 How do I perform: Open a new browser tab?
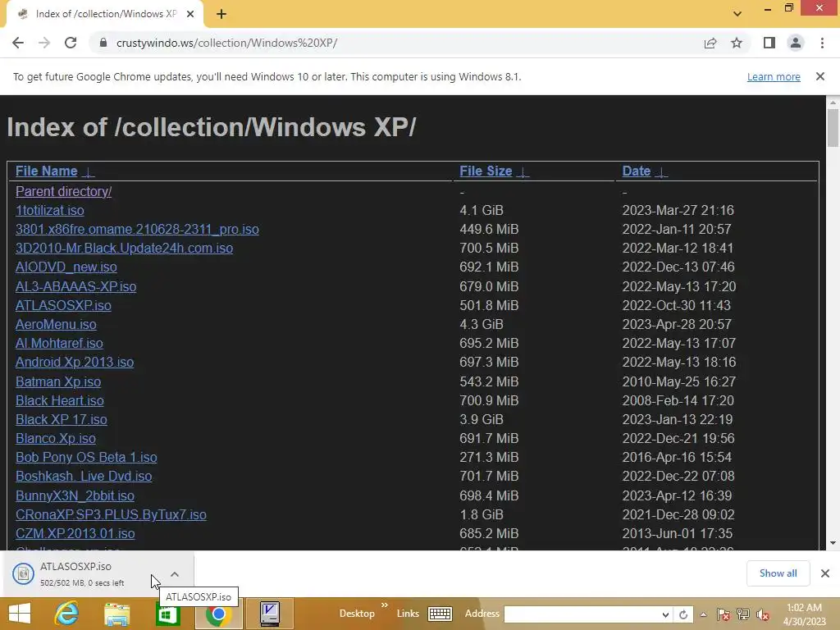pyautogui.click(x=221, y=14)
